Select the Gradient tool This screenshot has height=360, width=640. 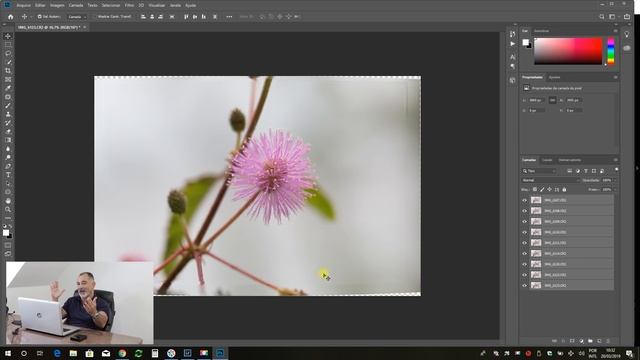coord(8,140)
